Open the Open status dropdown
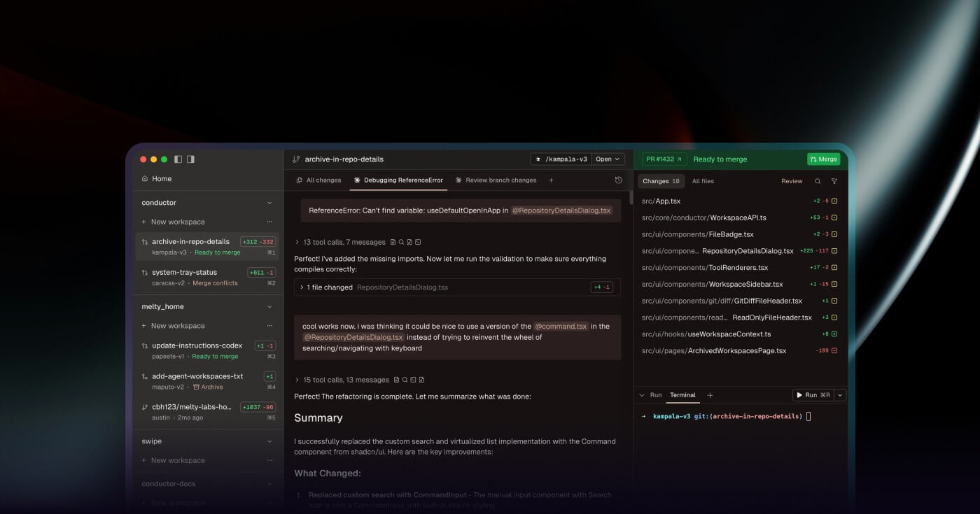 (607, 159)
